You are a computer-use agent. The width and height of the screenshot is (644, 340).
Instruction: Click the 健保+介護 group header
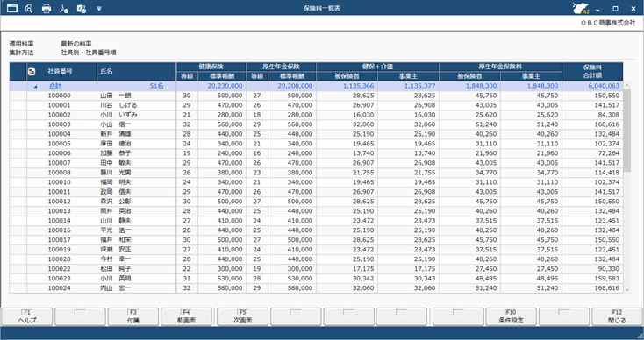[x=377, y=67]
